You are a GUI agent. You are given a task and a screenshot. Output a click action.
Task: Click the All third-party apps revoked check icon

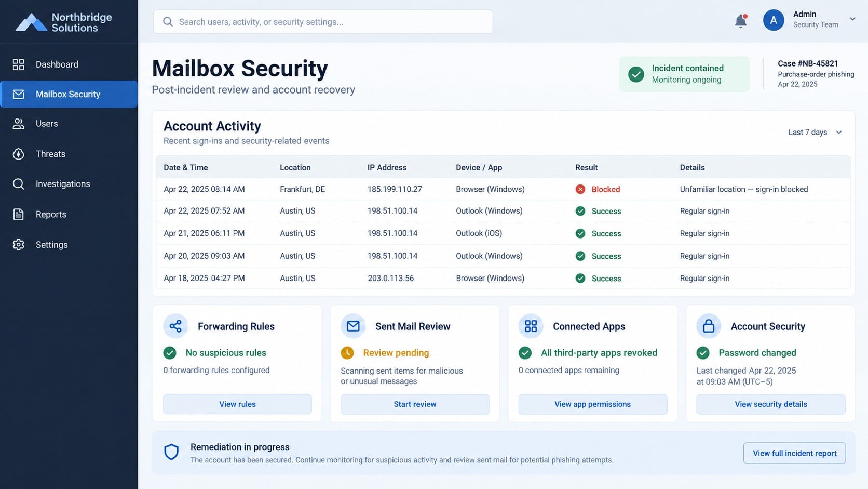pyautogui.click(x=525, y=353)
